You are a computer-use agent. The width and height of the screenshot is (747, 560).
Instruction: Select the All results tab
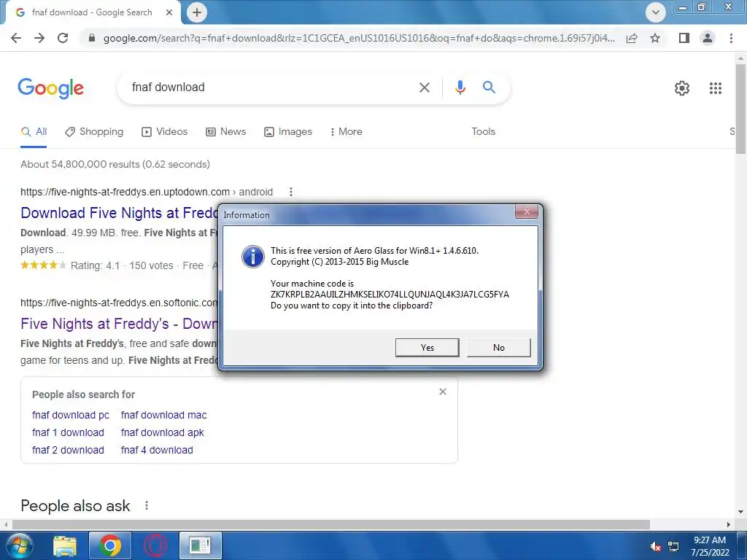click(x=34, y=132)
